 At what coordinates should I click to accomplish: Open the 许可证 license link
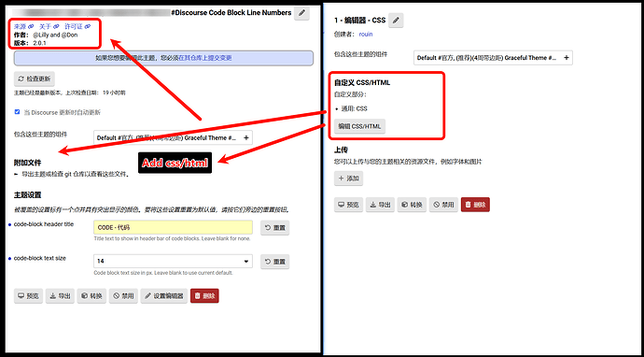(x=77, y=26)
